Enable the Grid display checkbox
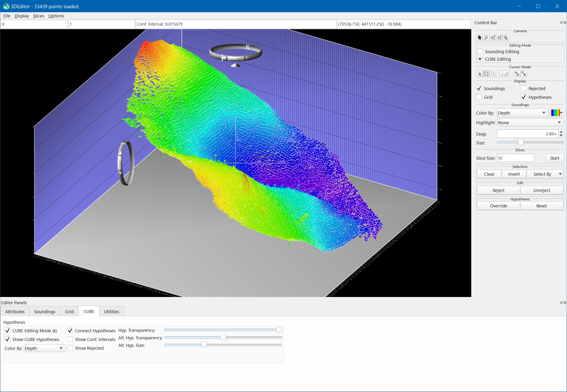 point(479,97)
